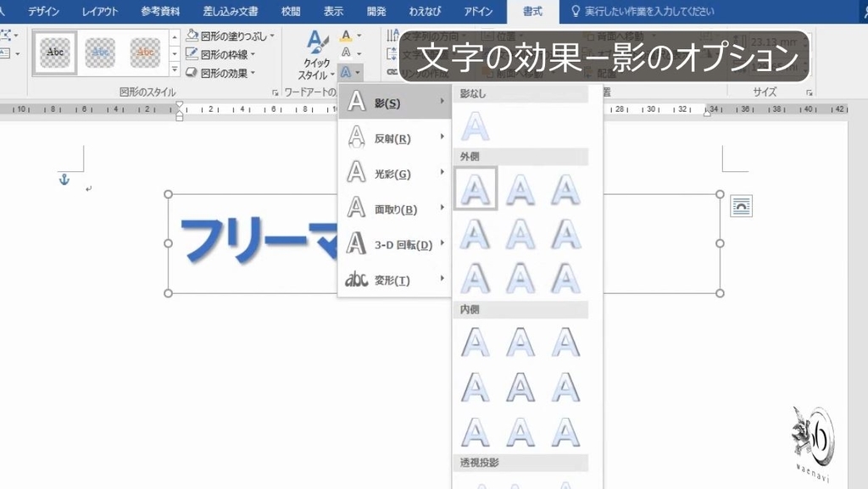
Task: Choose outer shadow preset, middle row left
Action: (476, 233)
